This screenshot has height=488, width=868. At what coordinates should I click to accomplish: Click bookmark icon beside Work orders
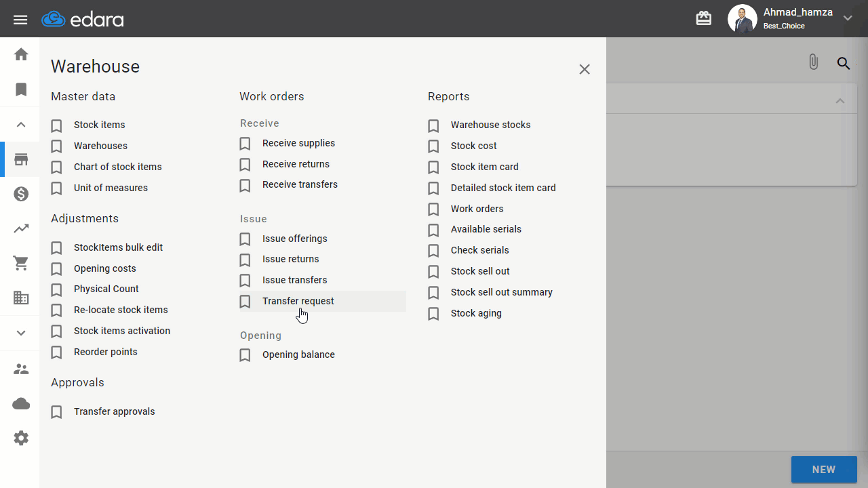click(434, 209)
